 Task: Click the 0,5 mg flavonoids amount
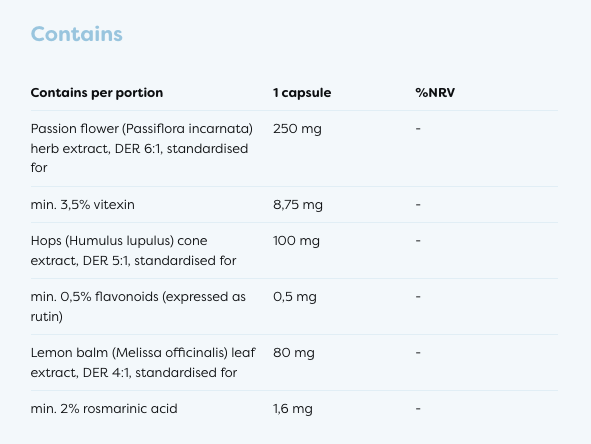pyautogui.click(x=295, y=297)
